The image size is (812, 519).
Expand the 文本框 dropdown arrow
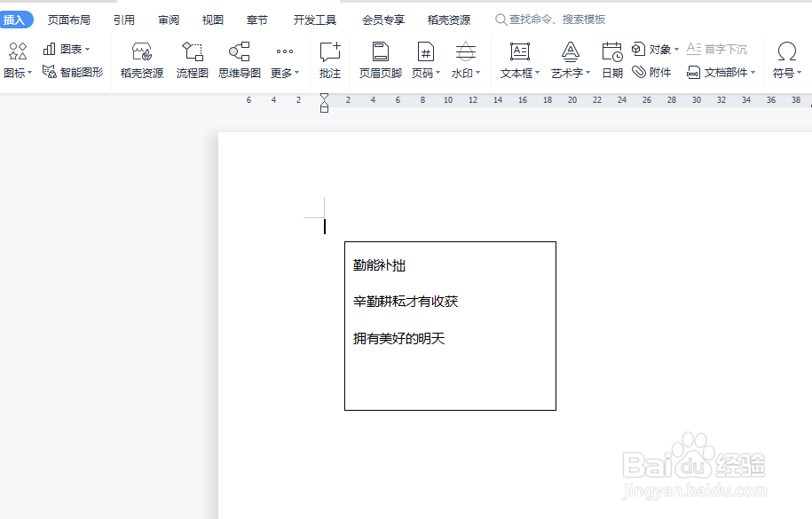tap(538, 73)
